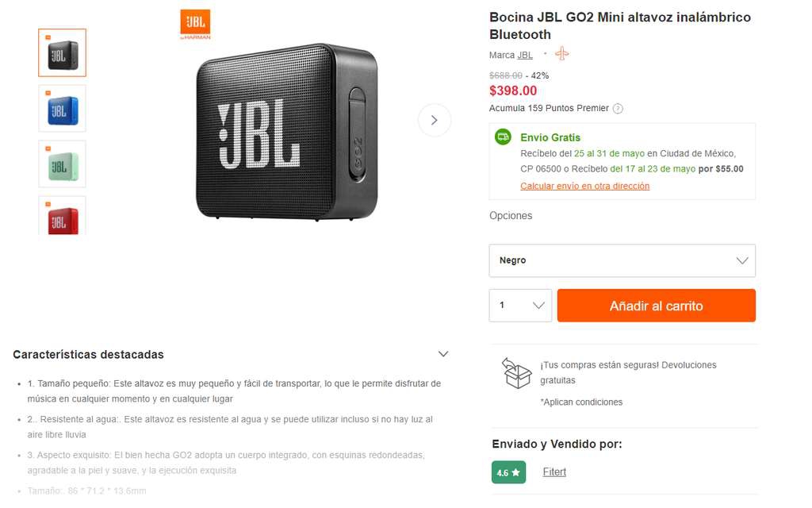
Task: Open the Fitert seller link
Action: [x=554, y=472]
